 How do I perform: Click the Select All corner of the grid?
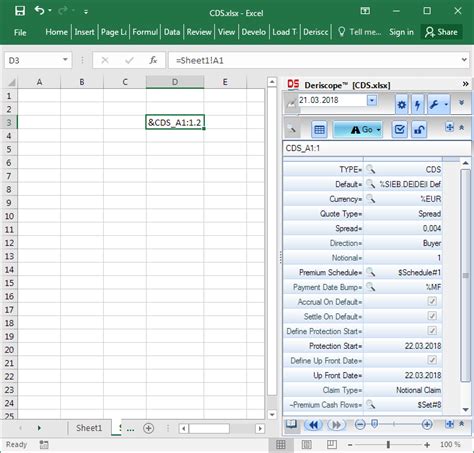tap(11, 82)
